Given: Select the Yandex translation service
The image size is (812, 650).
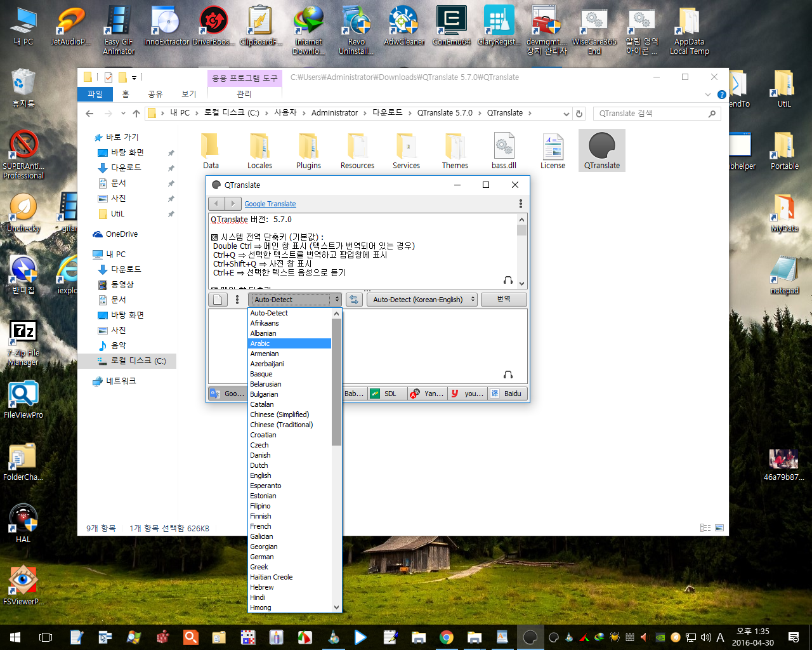Looking at the screenshot, I should tap(428, 394).
